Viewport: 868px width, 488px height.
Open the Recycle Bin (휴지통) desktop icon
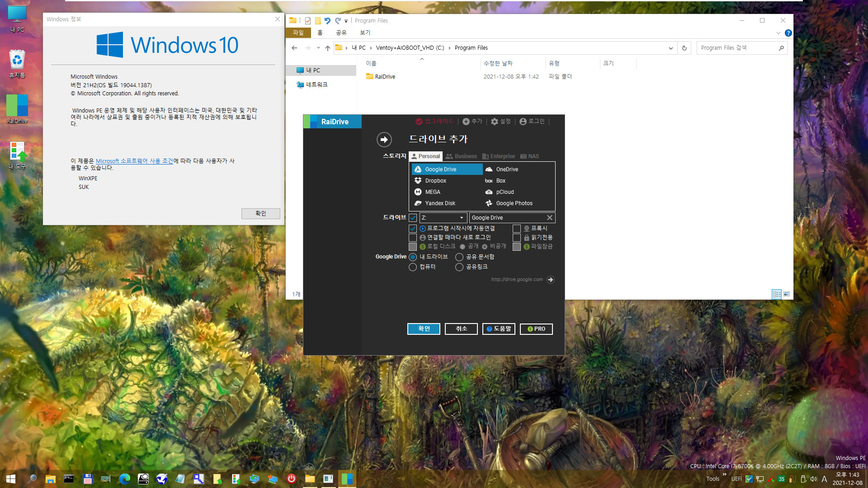click(x=17, y=63)
